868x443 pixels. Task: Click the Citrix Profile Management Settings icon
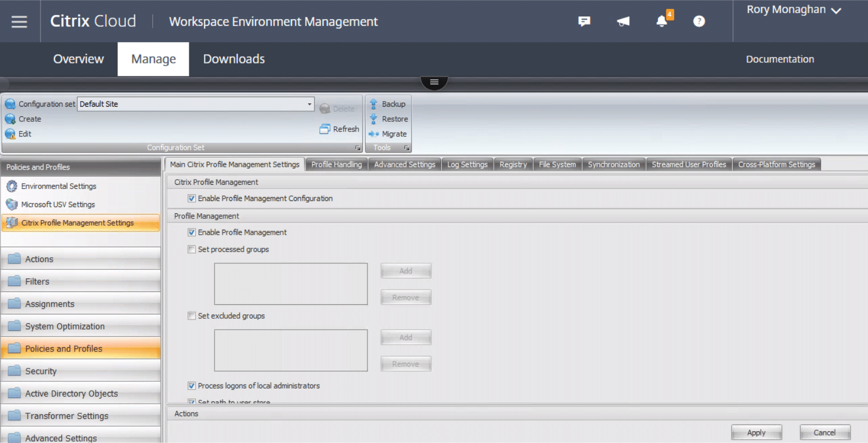pos(12,223)
